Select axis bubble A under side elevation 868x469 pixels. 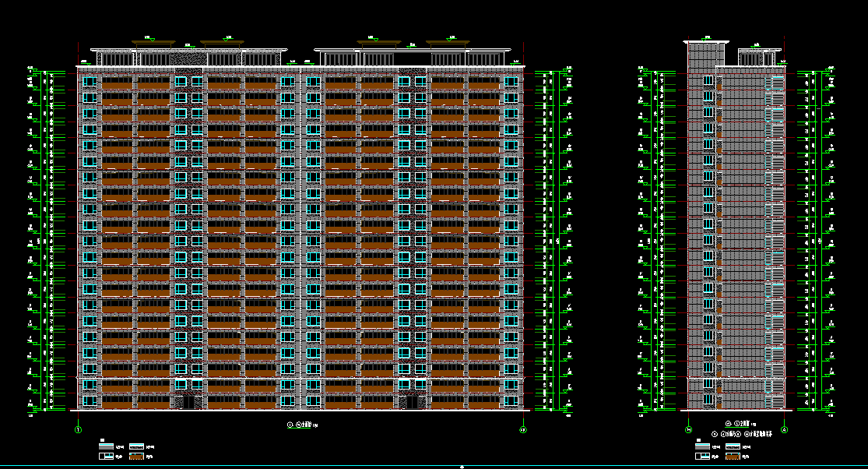[x=784, y=429]
